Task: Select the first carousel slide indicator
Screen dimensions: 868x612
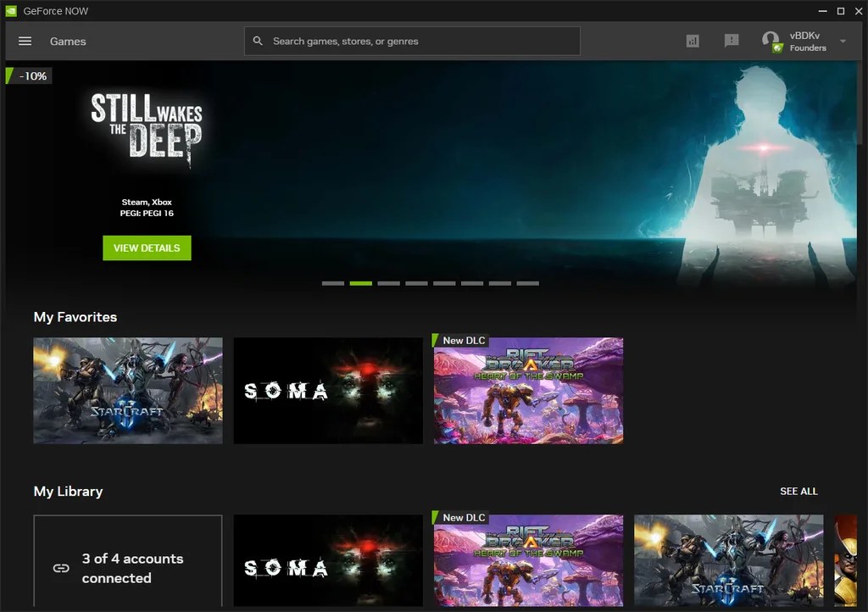Action: (x=333, y=283)
